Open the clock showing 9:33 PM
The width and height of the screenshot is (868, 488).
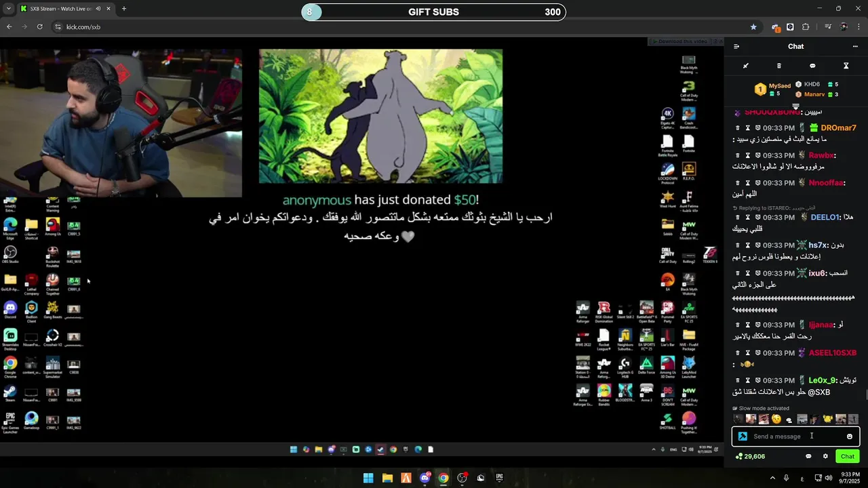(x=850, y=478)
